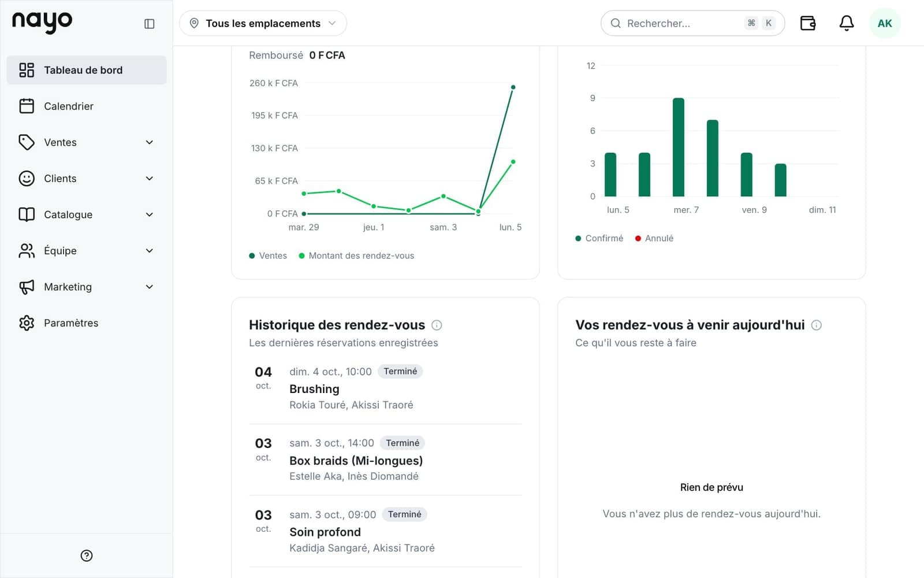Collapse the sidebar with panel icon

[149, 24]
